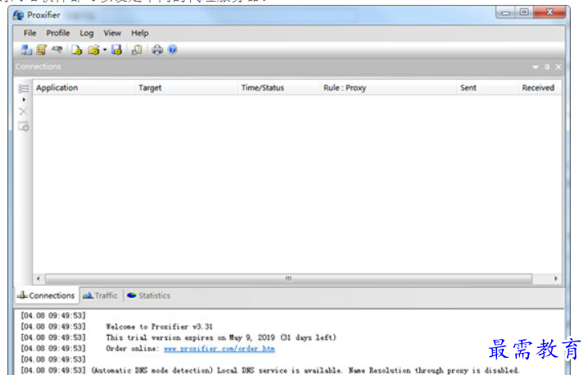
Task: Sort by Time/Status column header
Action: tap(278, 88)
